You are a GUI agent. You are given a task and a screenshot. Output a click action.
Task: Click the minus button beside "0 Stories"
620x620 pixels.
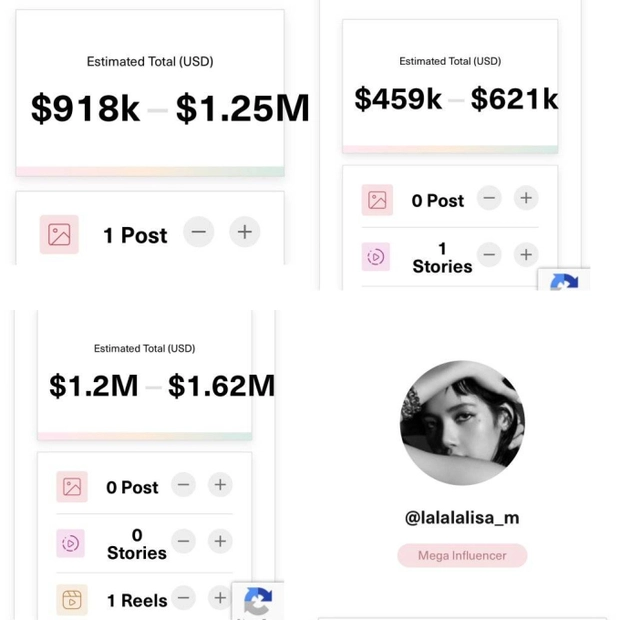click(183, 541)
